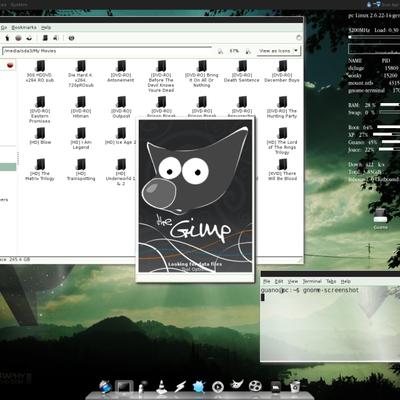This screenshot has height=400, width=400.
Task: Open the View menu in the terminal window
Action: 293,281
